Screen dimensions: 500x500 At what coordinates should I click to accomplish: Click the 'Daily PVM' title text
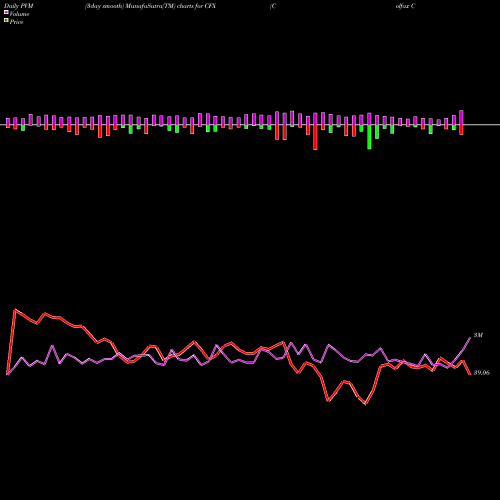coord(19,6)
